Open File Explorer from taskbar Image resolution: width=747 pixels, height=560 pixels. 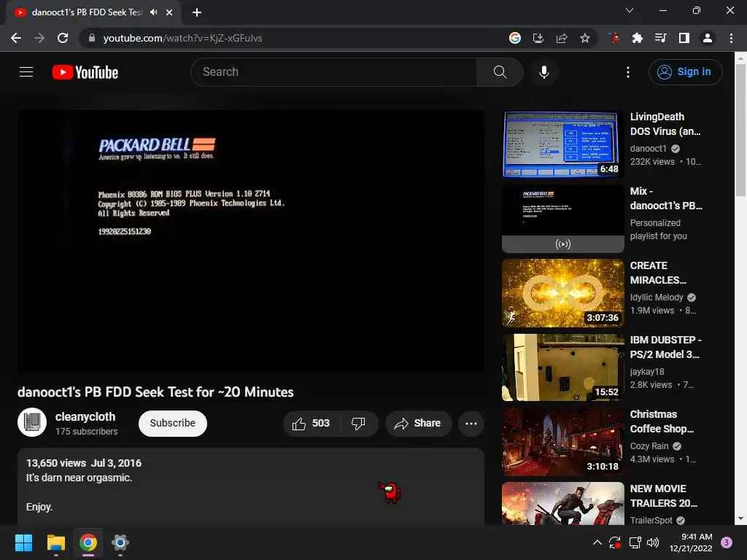tap(55, 542)
